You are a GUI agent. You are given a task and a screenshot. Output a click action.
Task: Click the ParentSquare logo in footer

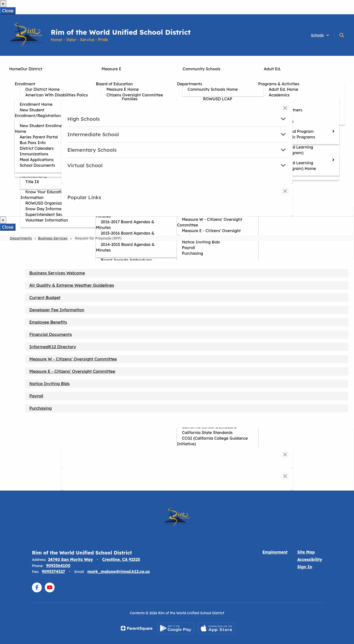tap(136, 628)
